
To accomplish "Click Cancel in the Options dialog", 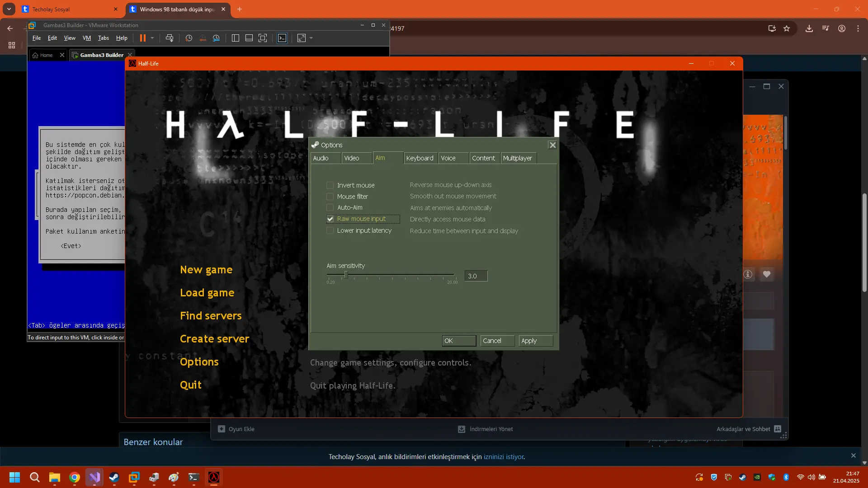I will coord(497,341).
